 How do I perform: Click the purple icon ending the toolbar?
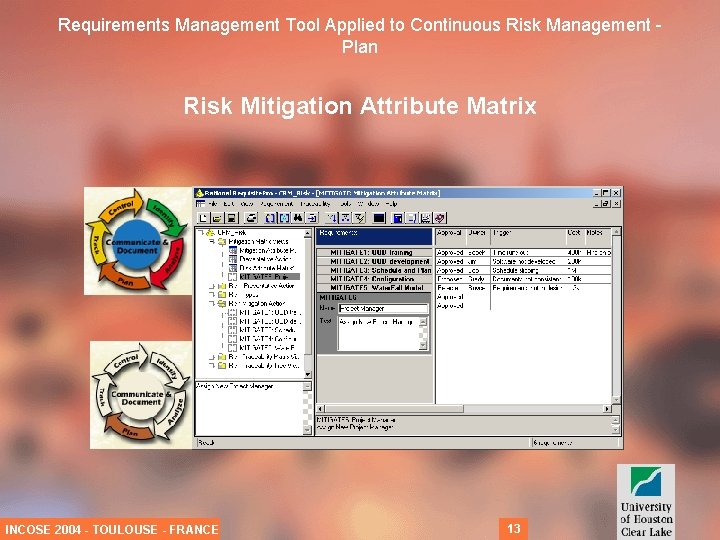(x=440, y=218)
